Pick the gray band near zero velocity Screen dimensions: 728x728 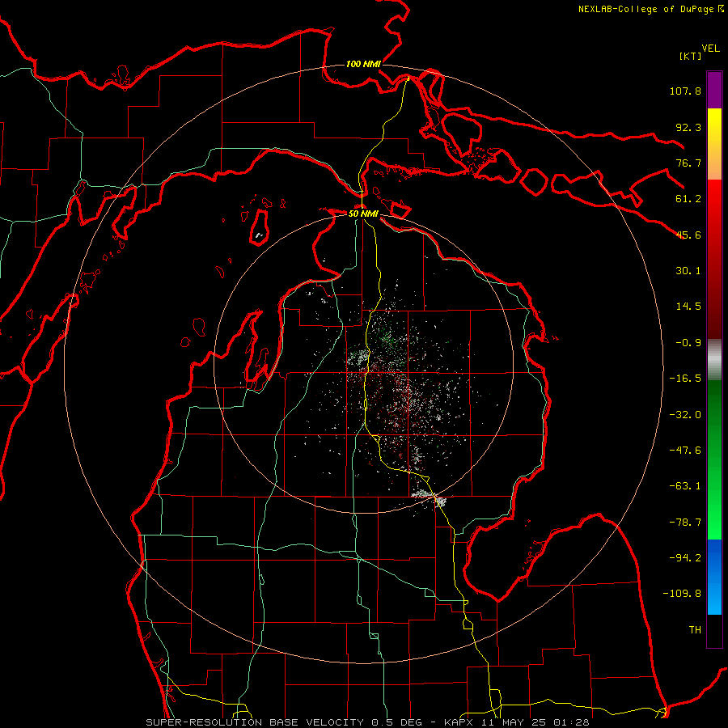[714, 360]
